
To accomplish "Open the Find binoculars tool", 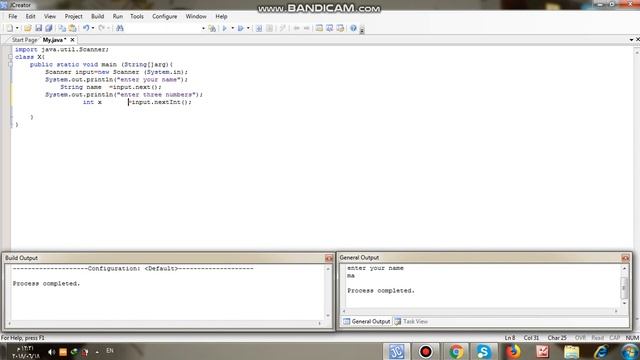I will [x=120, y=28].
